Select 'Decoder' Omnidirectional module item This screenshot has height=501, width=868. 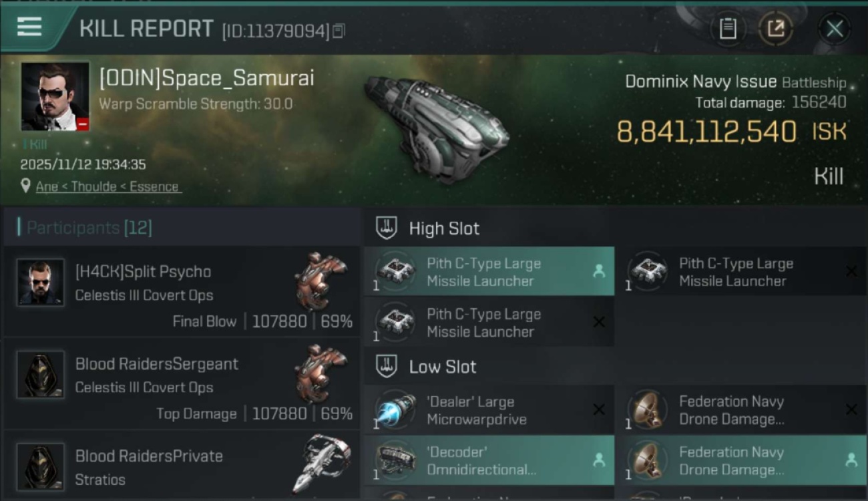489,460
